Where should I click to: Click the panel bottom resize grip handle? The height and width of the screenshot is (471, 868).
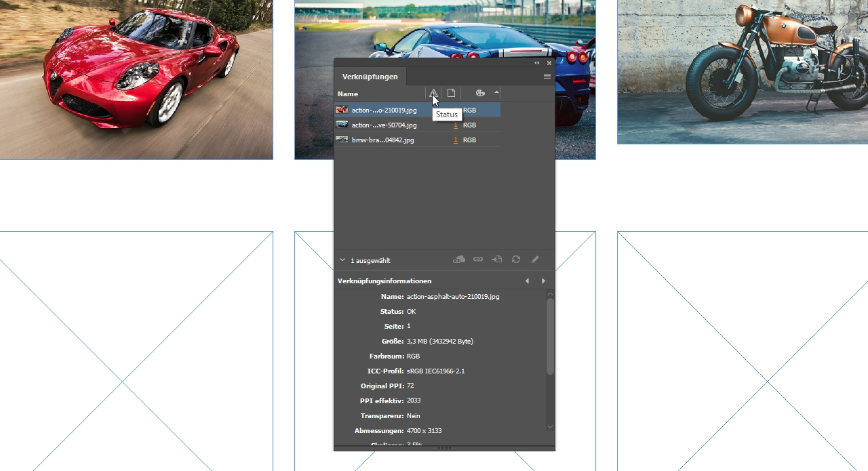(444, 448)
